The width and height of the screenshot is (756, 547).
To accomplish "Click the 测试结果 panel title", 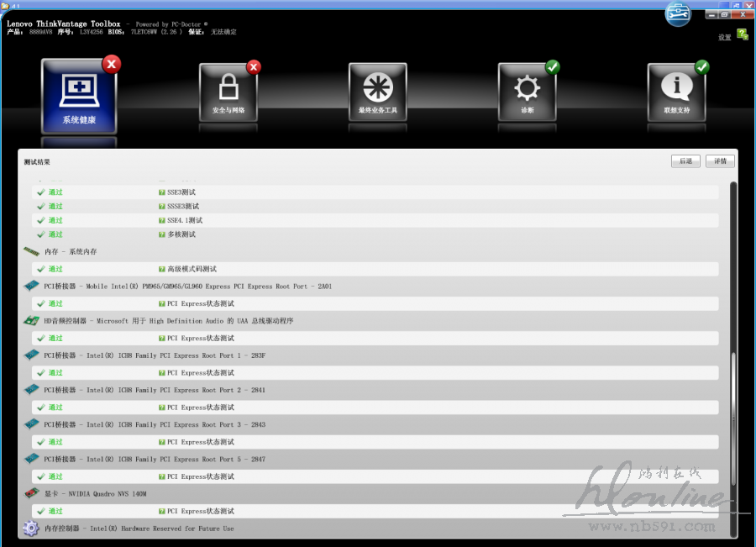I will (37, 161).
